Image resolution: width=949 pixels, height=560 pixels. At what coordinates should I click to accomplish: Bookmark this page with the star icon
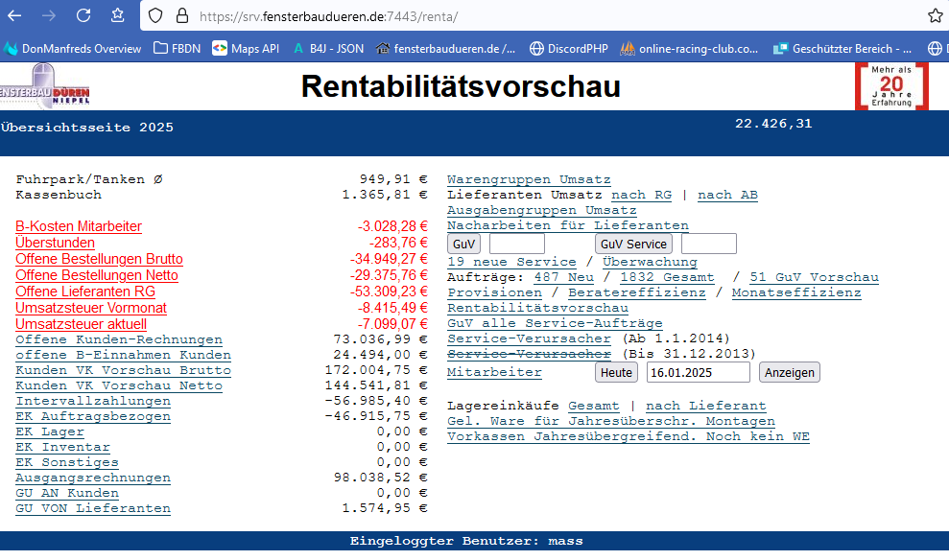pyautogui.click(x=935, y=15)
